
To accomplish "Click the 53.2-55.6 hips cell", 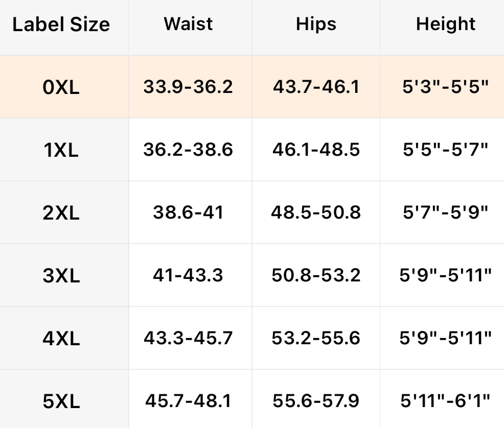I will 316,338.
